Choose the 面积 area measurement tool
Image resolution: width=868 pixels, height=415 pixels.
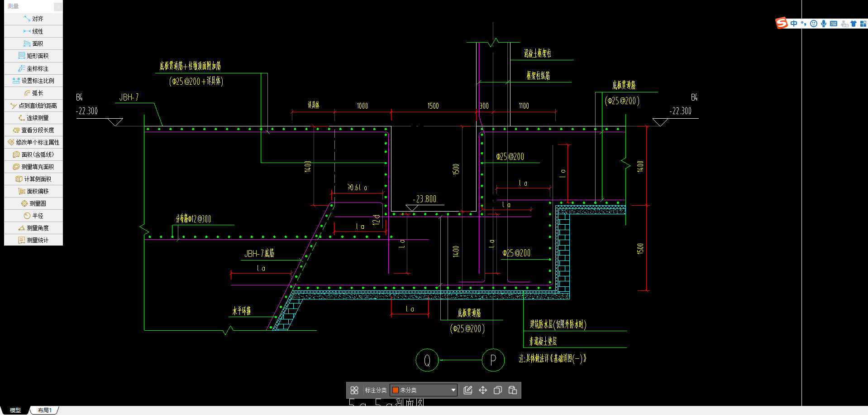tap(33, 43)
